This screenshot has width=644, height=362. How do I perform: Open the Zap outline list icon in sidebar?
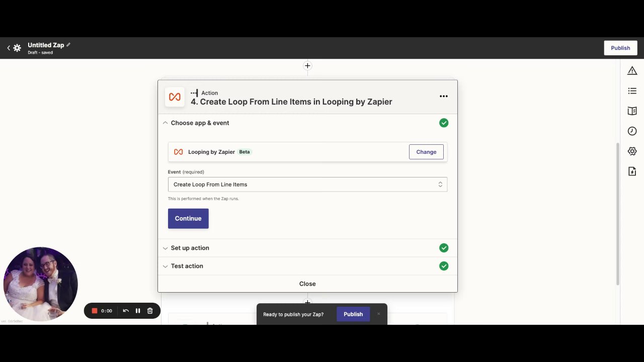(632, 91)
